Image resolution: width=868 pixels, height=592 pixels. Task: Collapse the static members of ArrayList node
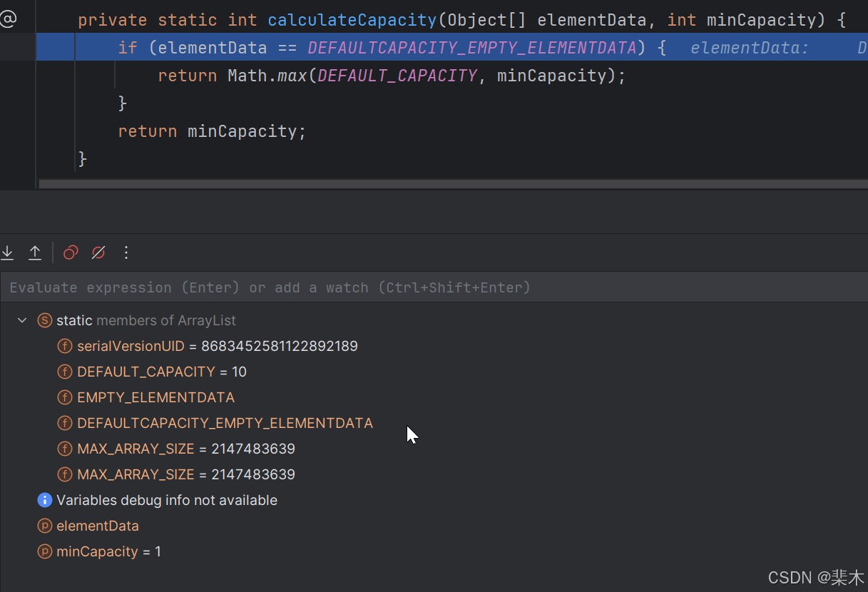(22, 320)
